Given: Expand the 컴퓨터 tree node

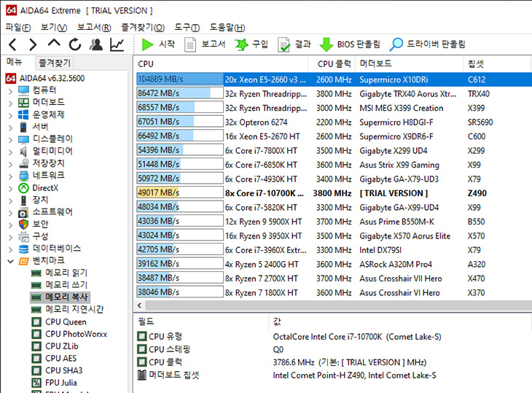Looking at the screenshot, I should point(10,91).
